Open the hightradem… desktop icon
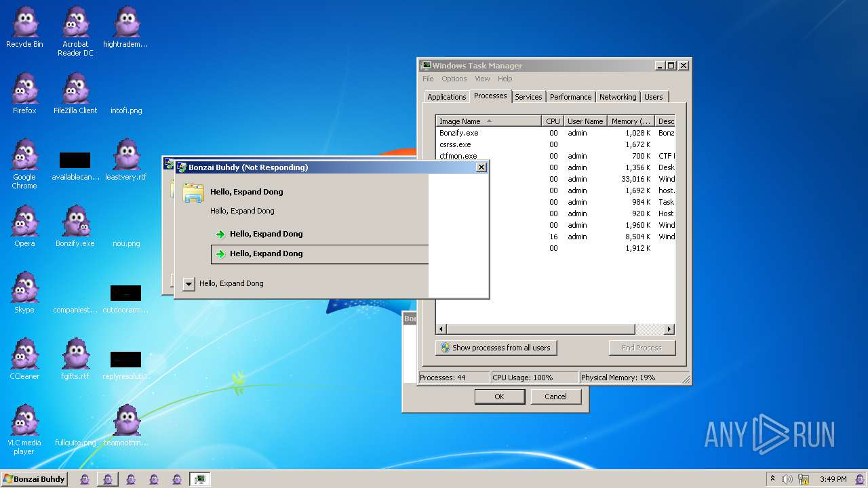Viewport: 868px width, 488px height. [125, 27]
